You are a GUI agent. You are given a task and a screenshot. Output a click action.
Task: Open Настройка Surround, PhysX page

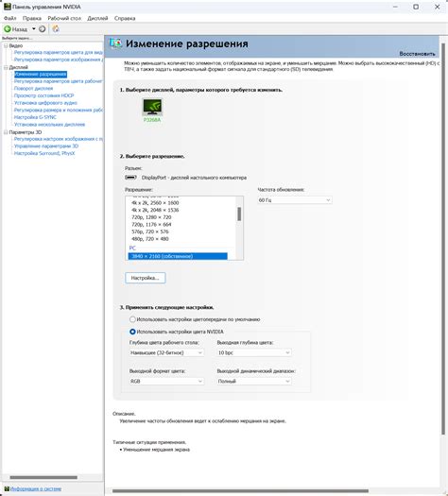coord(44,153)
